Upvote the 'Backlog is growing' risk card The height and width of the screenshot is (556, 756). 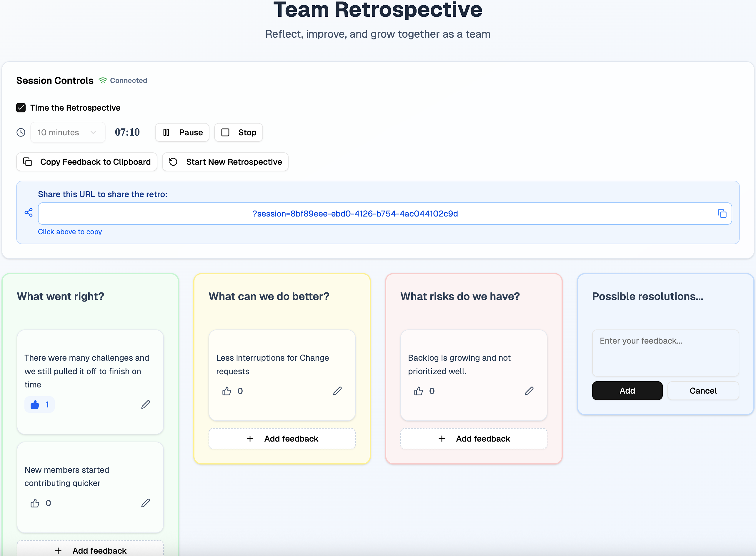(419, 391)
